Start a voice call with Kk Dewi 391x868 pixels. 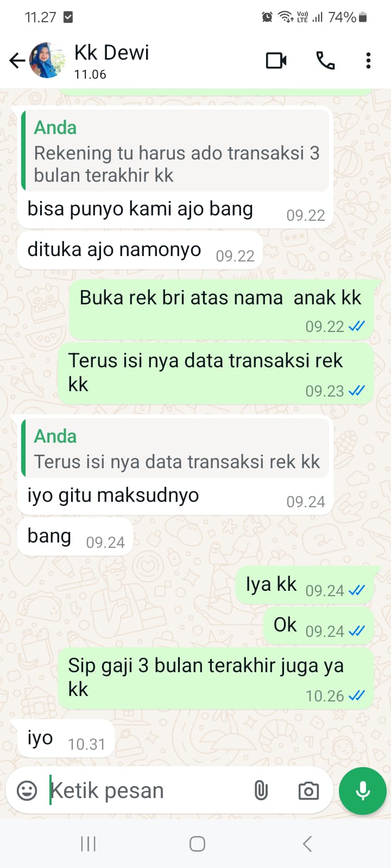click(325, 60)
